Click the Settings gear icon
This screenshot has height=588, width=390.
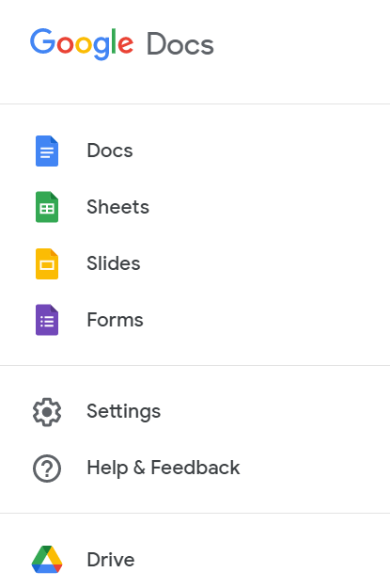pyautogui.click(x=47, y=412)
